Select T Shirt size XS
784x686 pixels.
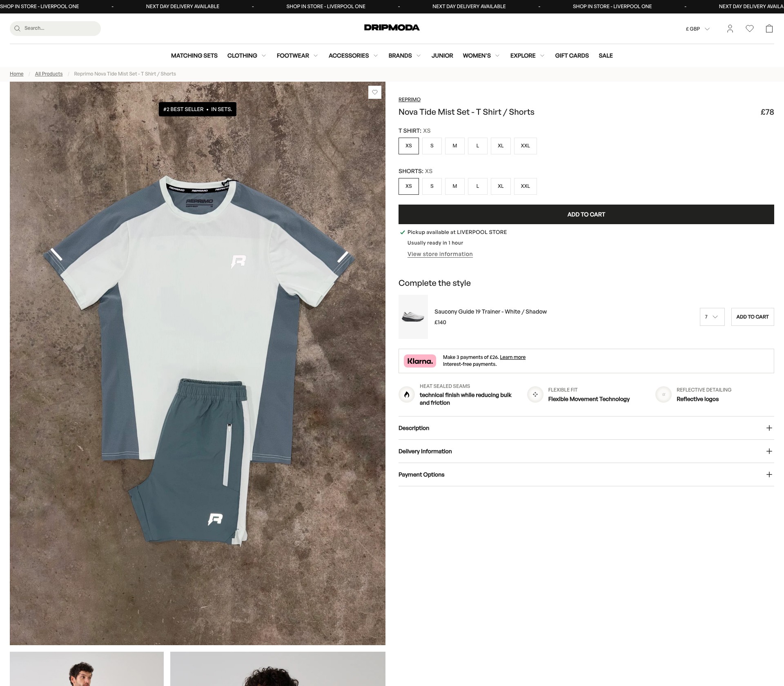pos(409,146)
